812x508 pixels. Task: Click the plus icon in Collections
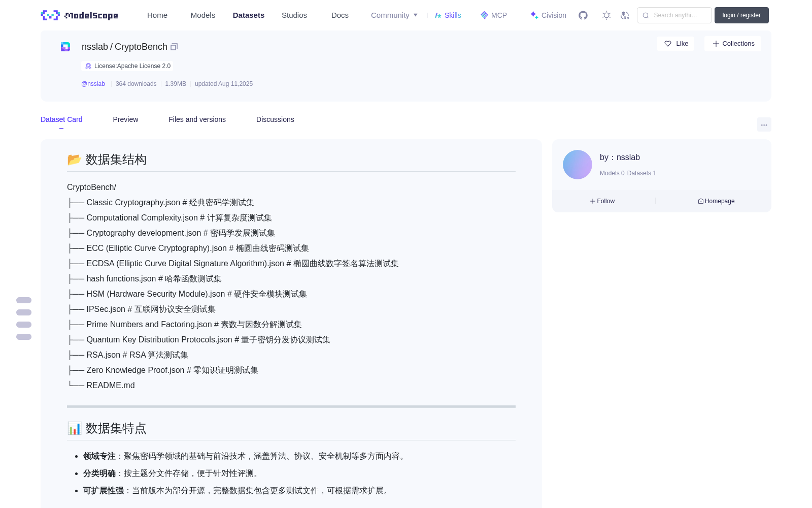click(x=716, y=44)
